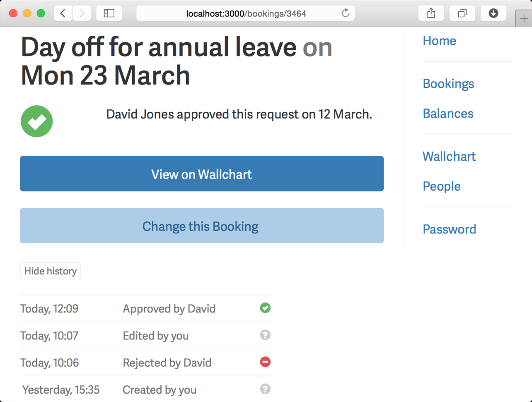Click inside the address bar
532x402 pixels.
tap(245, 13)
